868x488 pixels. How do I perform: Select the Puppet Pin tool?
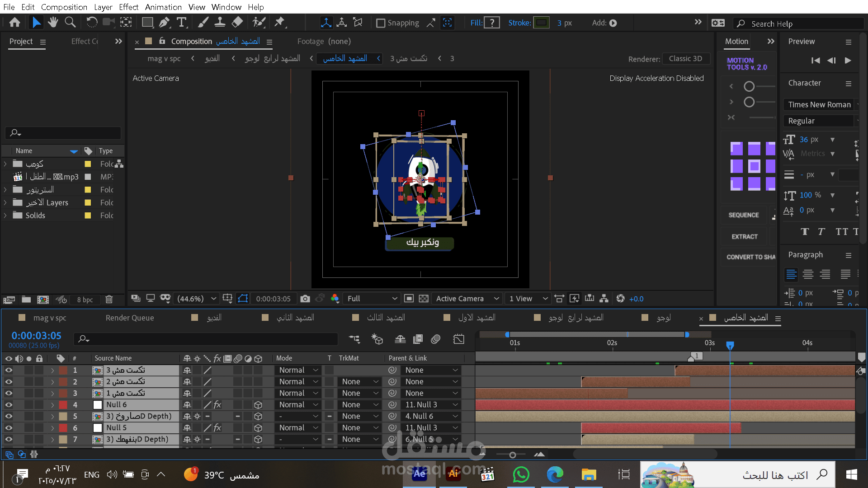click(280, 22)
